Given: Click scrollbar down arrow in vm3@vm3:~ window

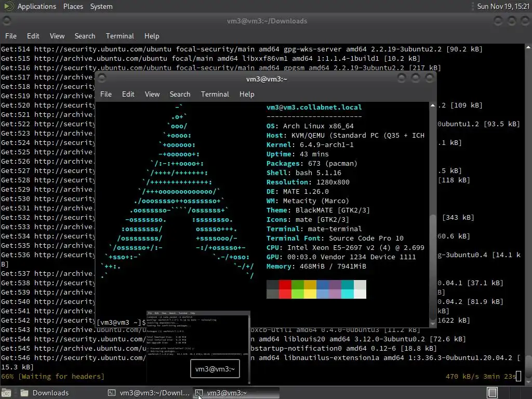Looking at the screenshot, I should [x=433, y=324].
